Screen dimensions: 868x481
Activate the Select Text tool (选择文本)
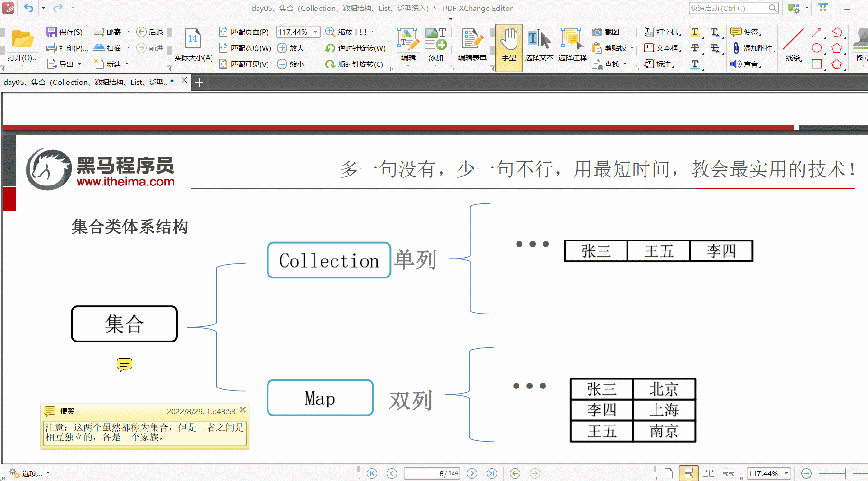tap(539, 47)
